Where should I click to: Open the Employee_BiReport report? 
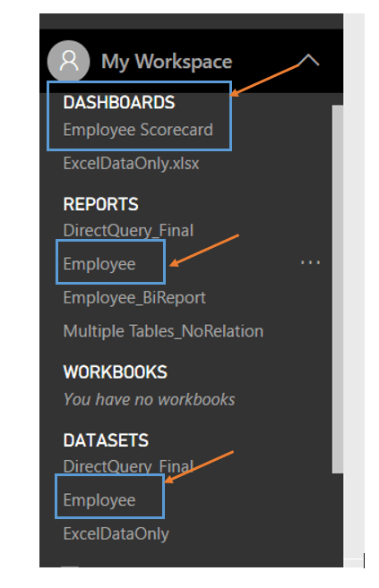coord(134,298)
